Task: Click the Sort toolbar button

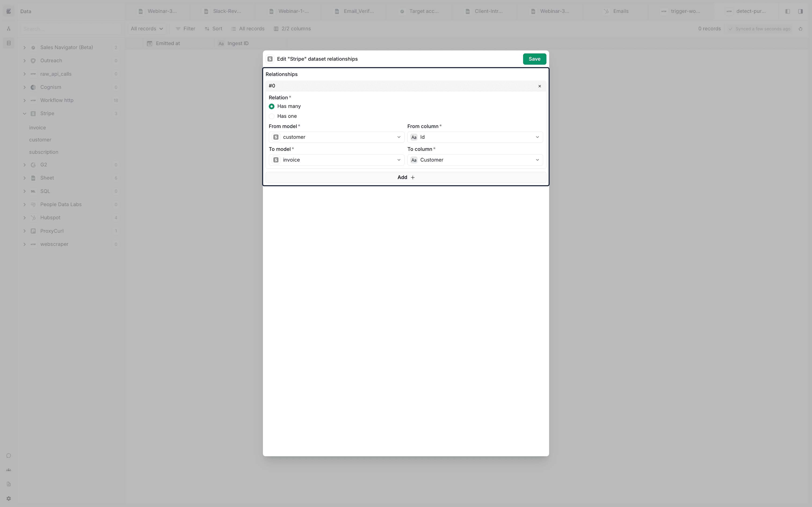Action: pos(213,29)
